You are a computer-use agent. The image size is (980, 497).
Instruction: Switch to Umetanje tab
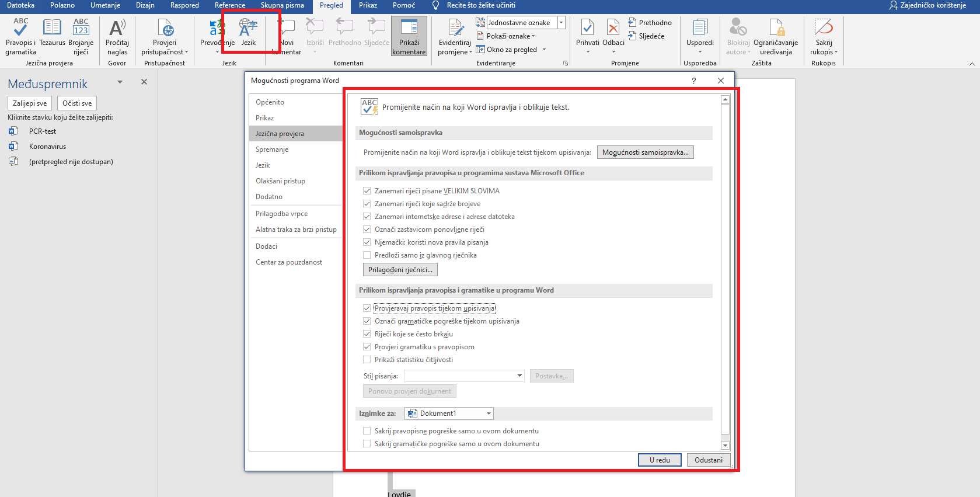point(106,5)
